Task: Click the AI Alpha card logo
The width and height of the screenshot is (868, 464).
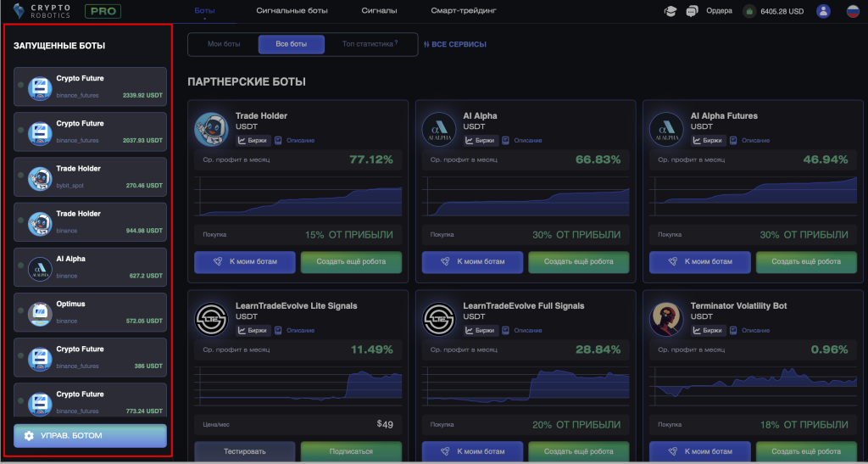Action: click(439, 129)
